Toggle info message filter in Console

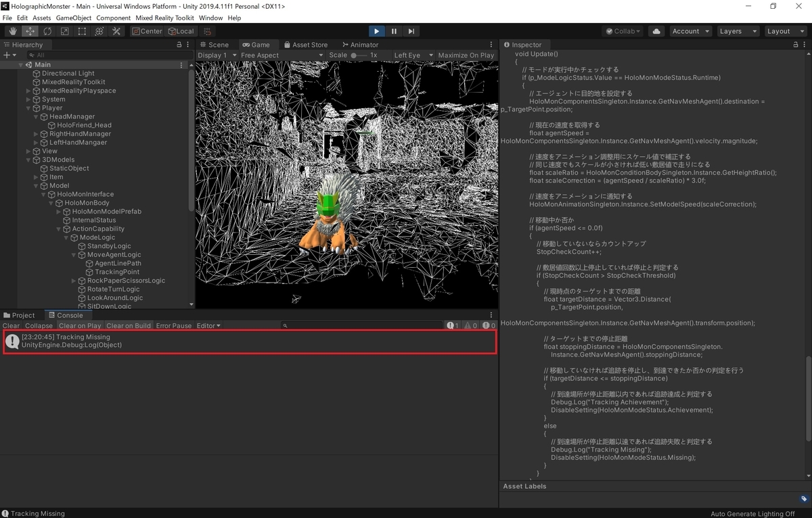[453, 326]
